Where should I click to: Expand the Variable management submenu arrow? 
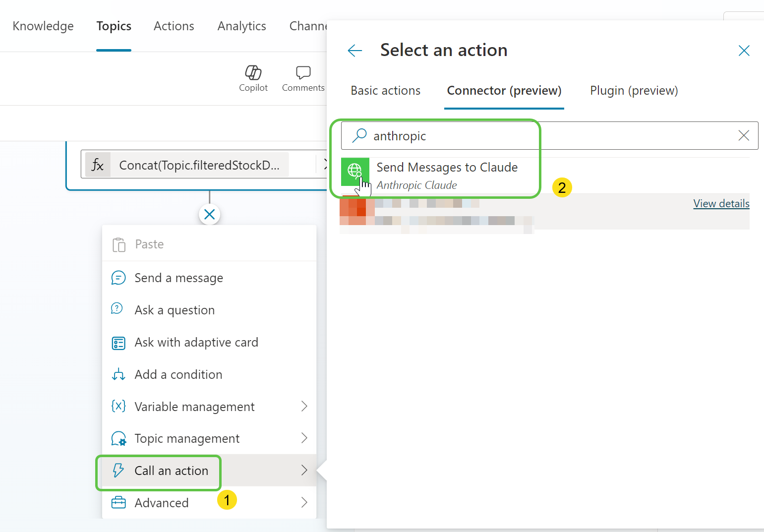click(304, 407)
